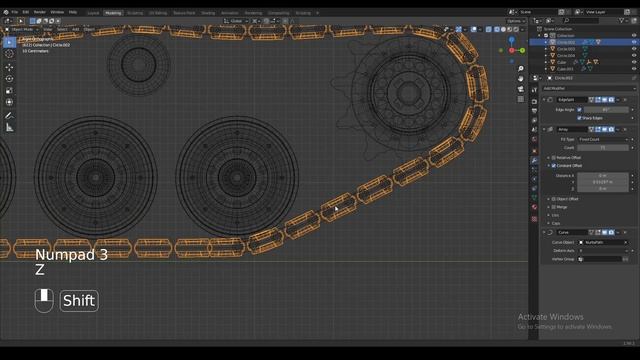Enable the Object Offset checkbox

(554, 199)
